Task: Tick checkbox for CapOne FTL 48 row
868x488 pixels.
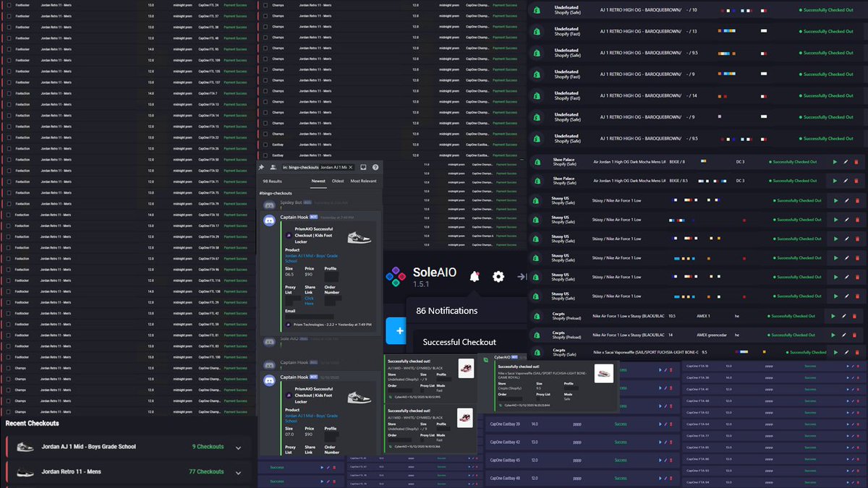Action: pyautogui.click(x=9, y=38)
